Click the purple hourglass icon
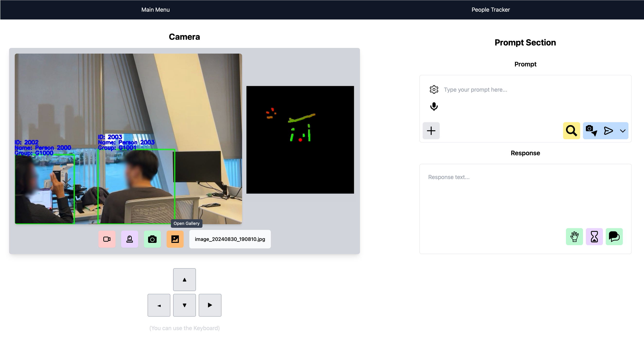Viewport: 644px width, 339px height. (594, 237)
